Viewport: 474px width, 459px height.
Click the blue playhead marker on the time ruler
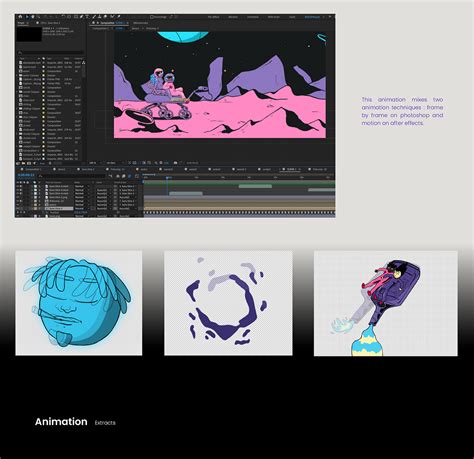coord(167,177)
